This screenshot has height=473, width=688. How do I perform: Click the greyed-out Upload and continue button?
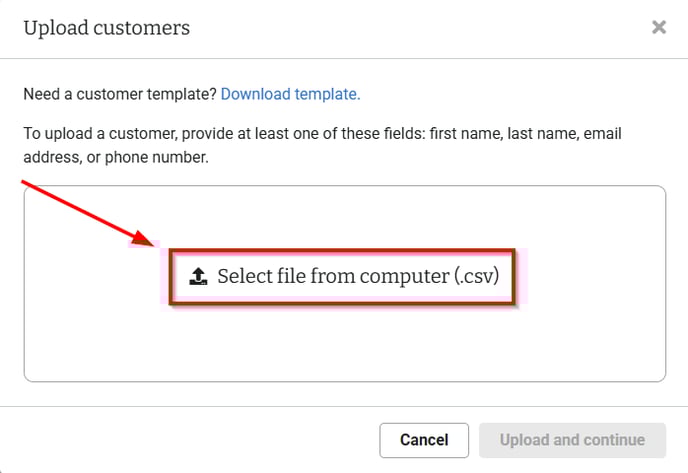tap(572, 440)
